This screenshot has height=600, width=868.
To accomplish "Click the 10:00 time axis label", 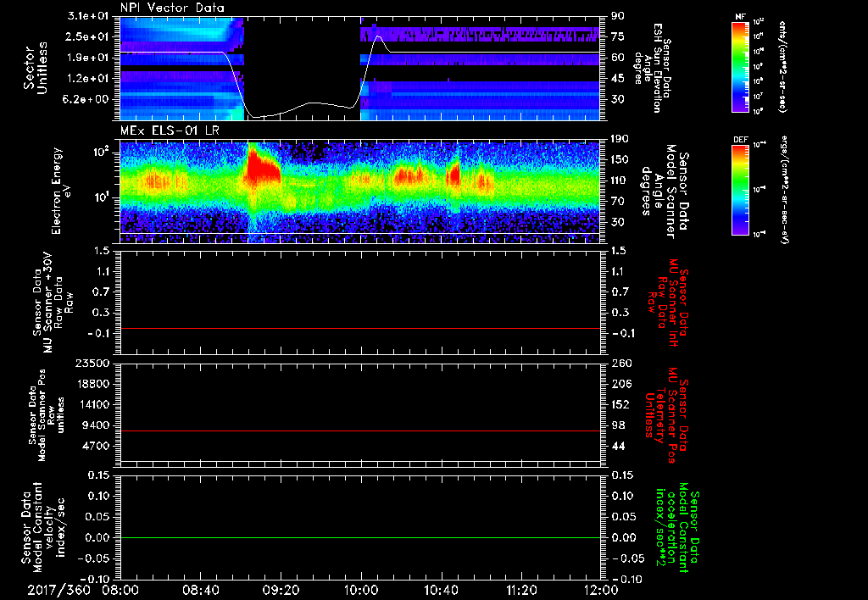I will pyautogui.click(x=361, y=589).
